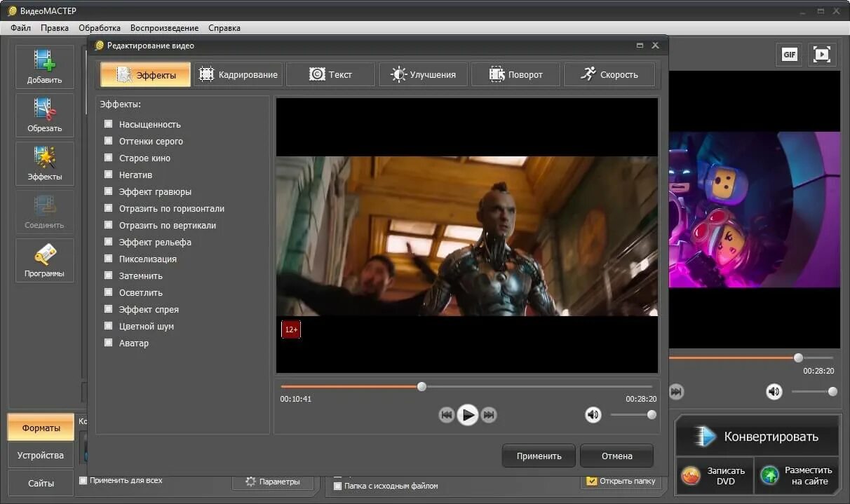Switch to fullscreen preview icon

[x=822, y=55]
